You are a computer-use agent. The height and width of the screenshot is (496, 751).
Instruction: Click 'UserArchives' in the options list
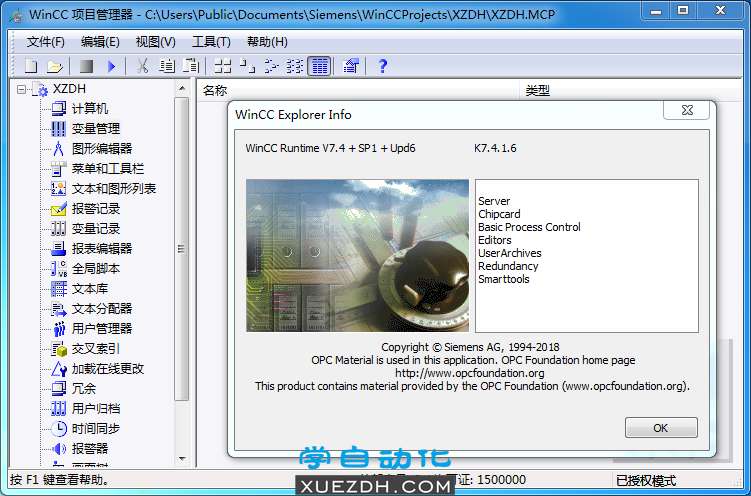click(510, 253)
